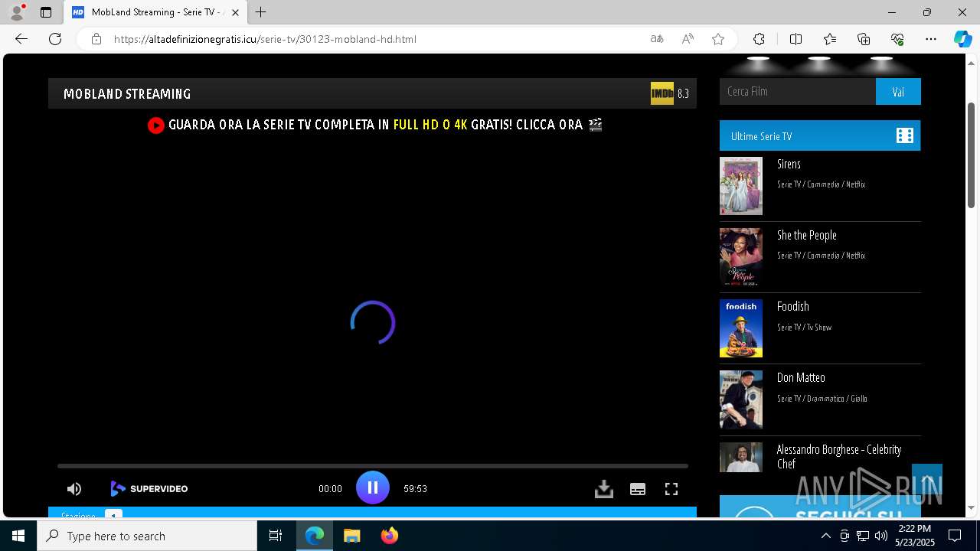Click the address bar URL
Viewport: 980px width, 551px height.
265,39
